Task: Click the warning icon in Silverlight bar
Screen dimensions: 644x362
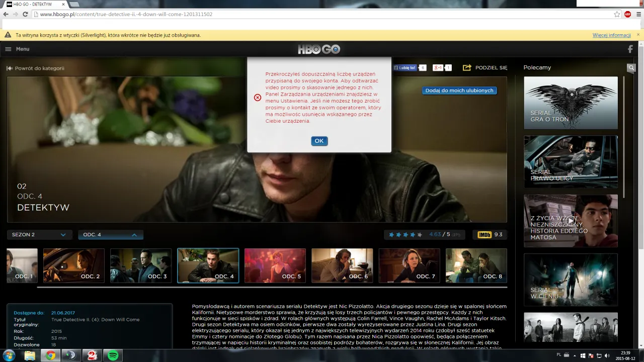Action: point(8,35)
